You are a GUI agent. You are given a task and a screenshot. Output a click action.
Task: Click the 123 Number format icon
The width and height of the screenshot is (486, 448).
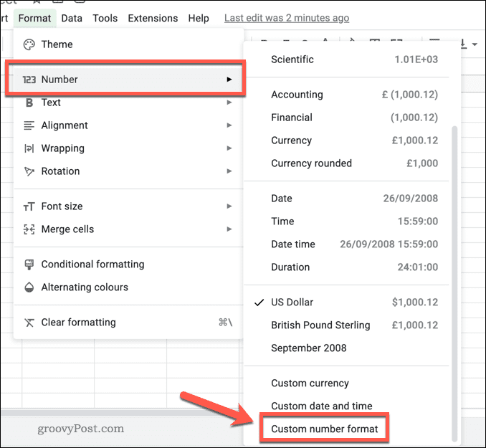[x=29, y=80]
